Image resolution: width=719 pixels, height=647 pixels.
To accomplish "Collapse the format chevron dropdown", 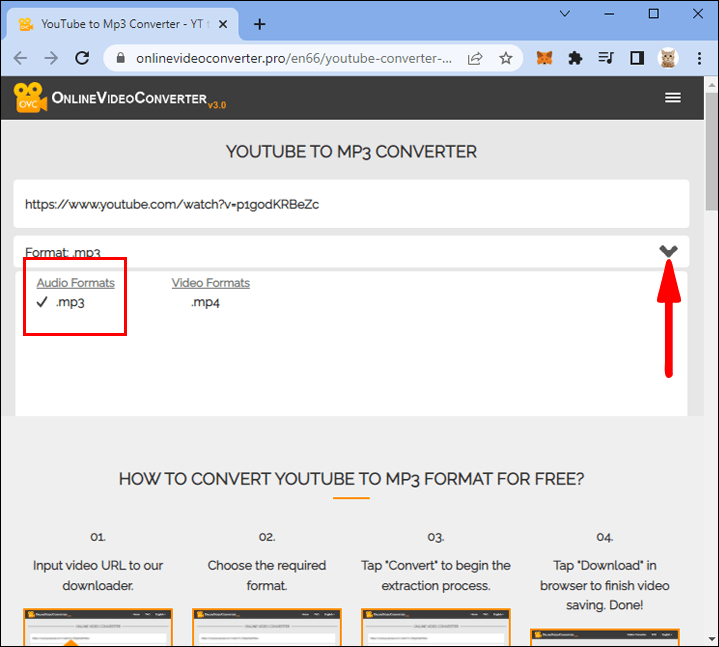I will pos(668,251).
